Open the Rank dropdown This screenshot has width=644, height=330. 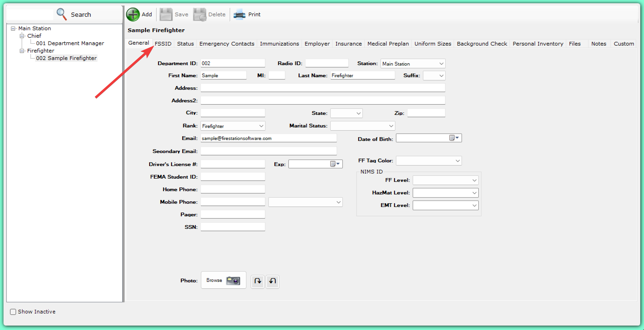click(261, 126)
